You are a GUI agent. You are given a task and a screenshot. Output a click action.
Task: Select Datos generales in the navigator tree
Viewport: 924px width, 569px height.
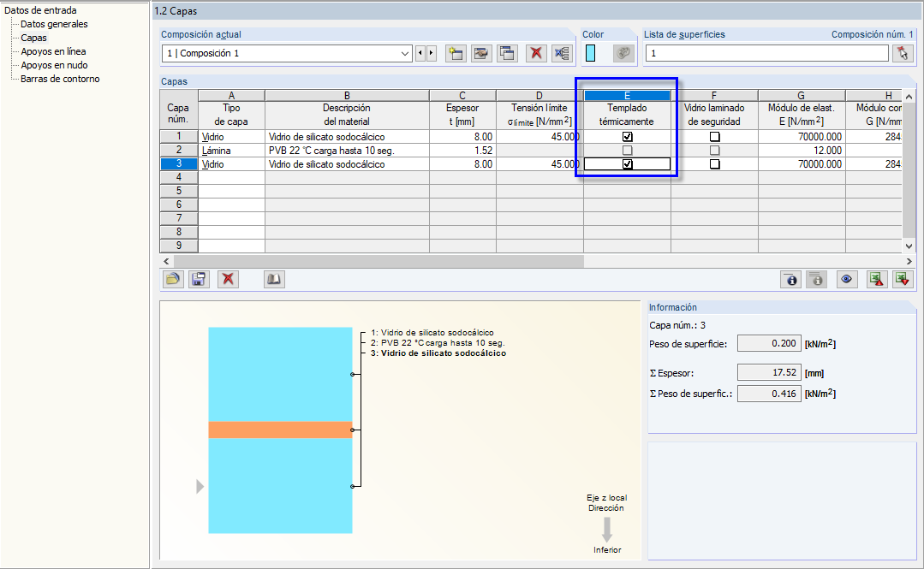[x=54, y=24]
